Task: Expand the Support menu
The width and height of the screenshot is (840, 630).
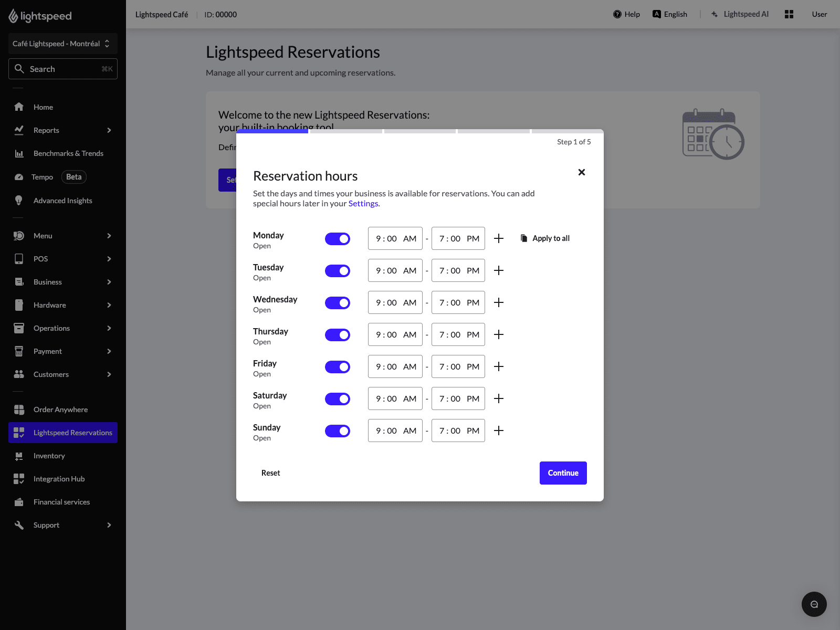Action: click(x=109, y=525)
